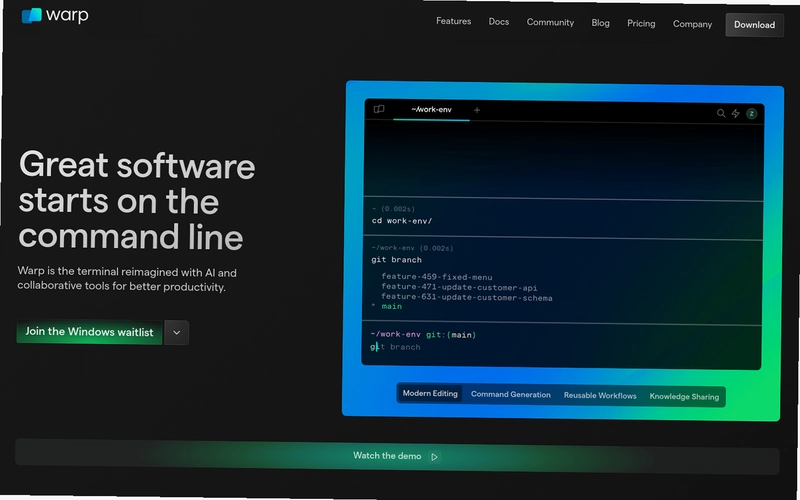Switch to the Command Generation tab

510,394
